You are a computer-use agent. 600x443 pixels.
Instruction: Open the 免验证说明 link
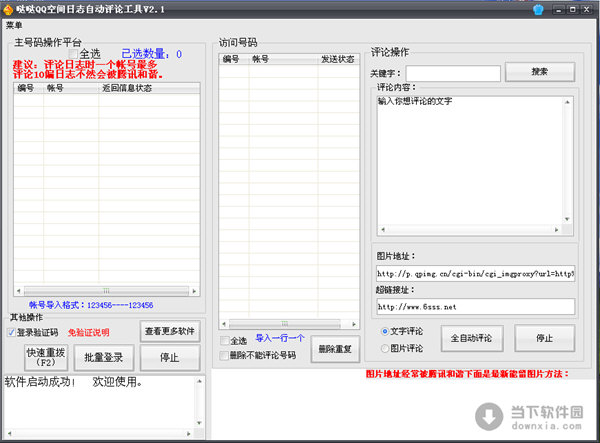pos(88,332)
